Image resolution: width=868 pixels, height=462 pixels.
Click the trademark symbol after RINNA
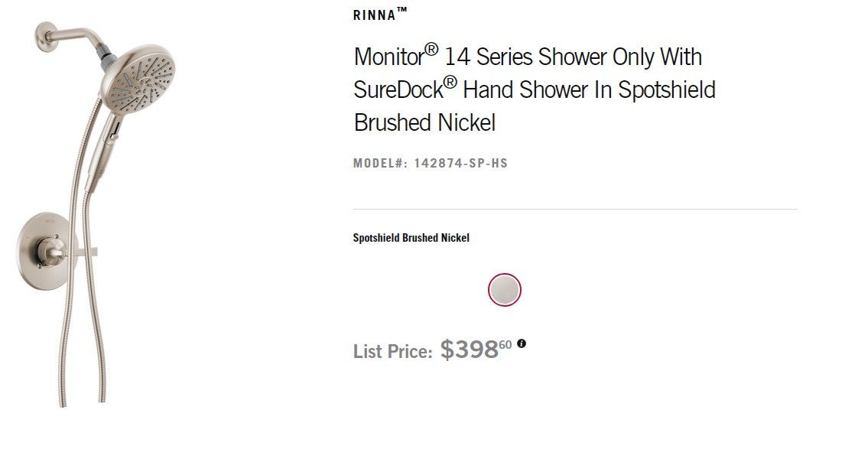(x=402, y=11)
